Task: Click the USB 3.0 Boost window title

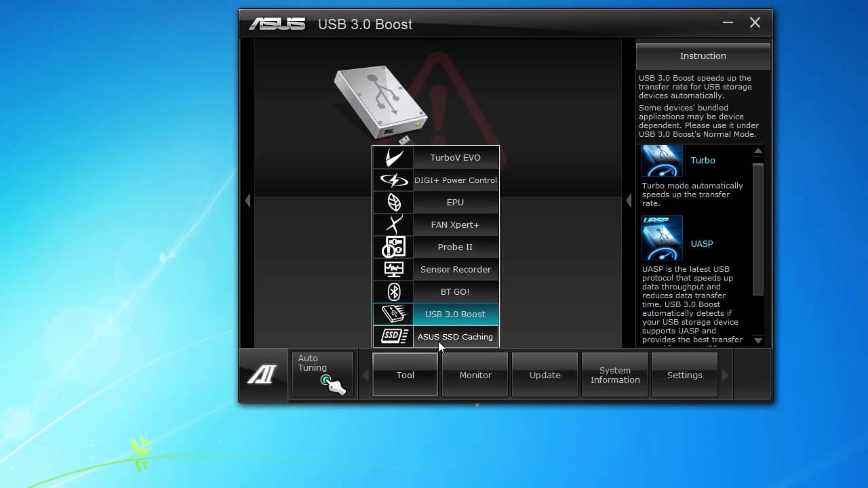Action: 365,24
